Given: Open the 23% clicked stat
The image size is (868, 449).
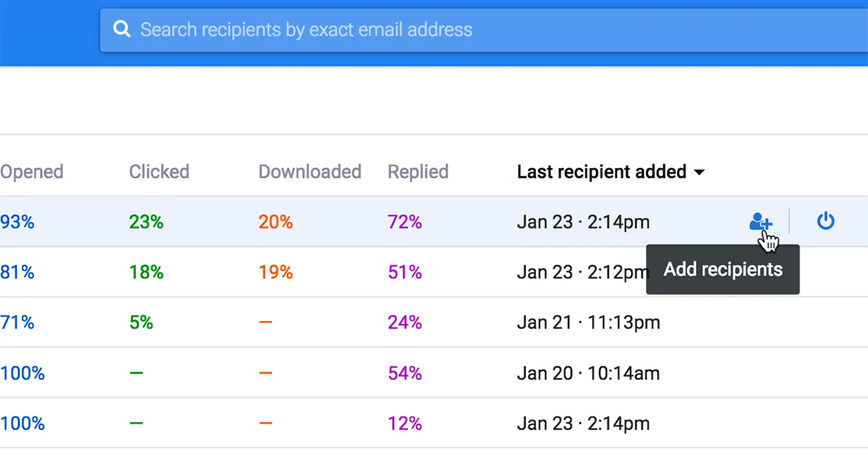Looking at the screenshot, I should tap(146, 222).
